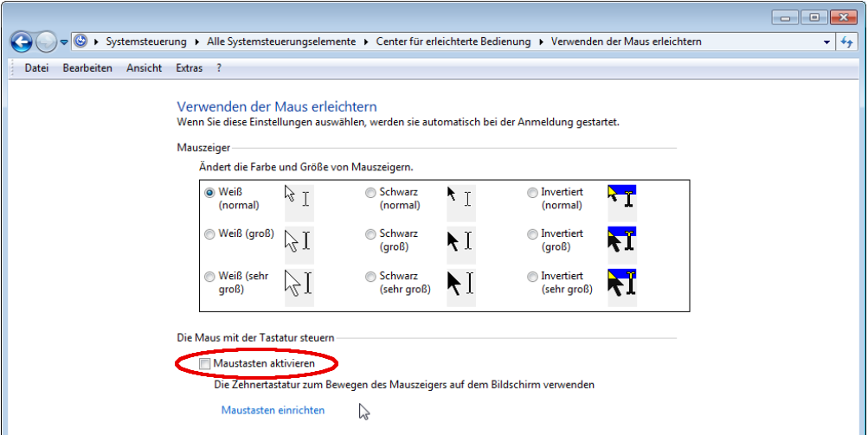Screen dimensions: 868x435
Task: Click Verwenden der Maus erleichtern breadcrumb
Action: (x=626, y=42)
